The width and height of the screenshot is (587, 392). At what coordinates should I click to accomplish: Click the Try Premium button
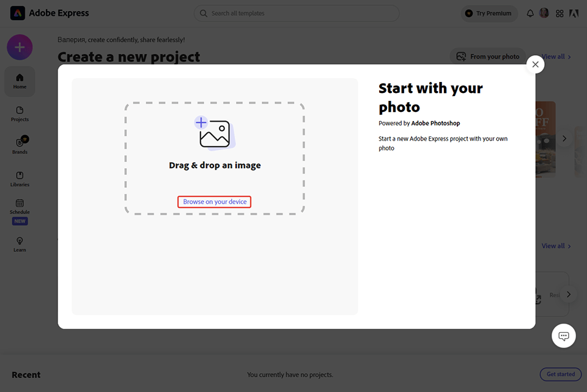(489, 13)
